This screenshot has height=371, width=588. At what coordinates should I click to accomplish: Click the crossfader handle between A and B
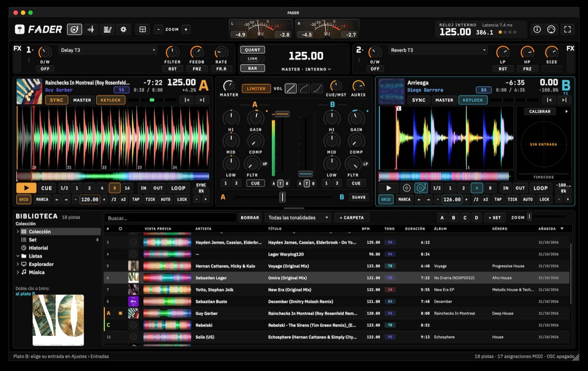(x=282, y=197)
